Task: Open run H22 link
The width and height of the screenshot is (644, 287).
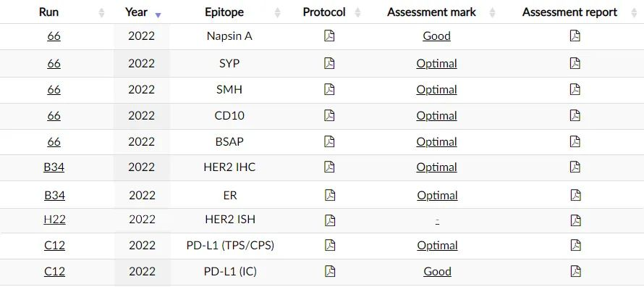Action: coord(54,220)
